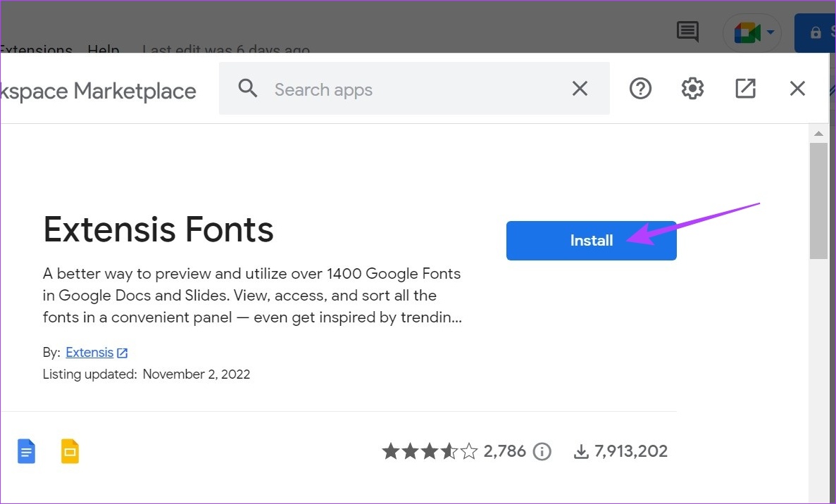This screenshot has width=836, height=504.
Task: Click the 'Last edit was 6 days ago' link
Action: pos(226,49)
